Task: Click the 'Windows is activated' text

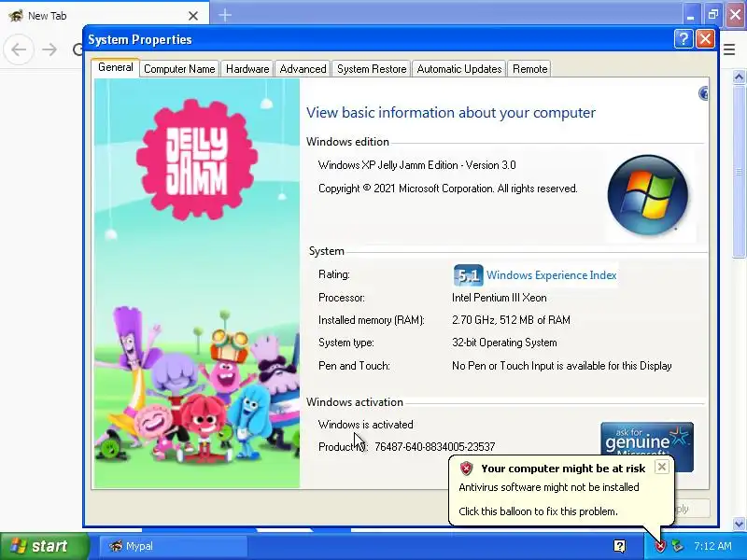Action: pyautogui.click(x=365, y=425)
